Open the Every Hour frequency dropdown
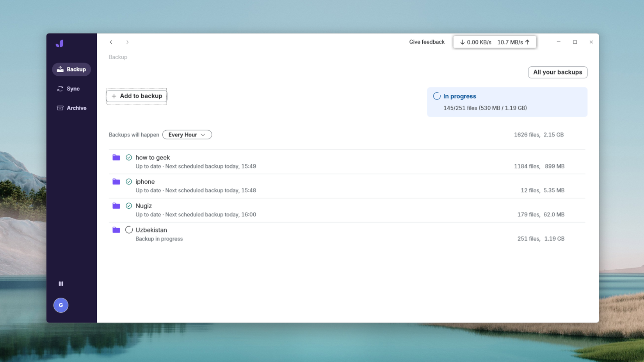Screen dimensions: 644x362 coord(187,135)
